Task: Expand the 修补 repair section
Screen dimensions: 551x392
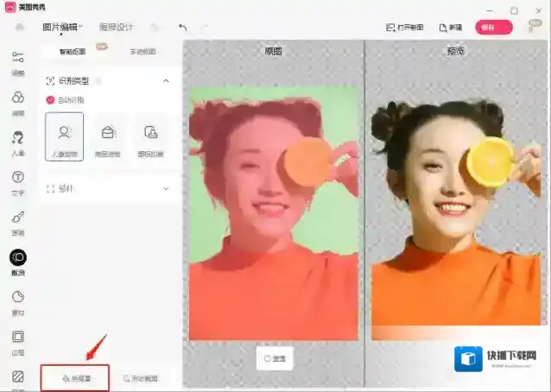Action: [x=166, y=187]
